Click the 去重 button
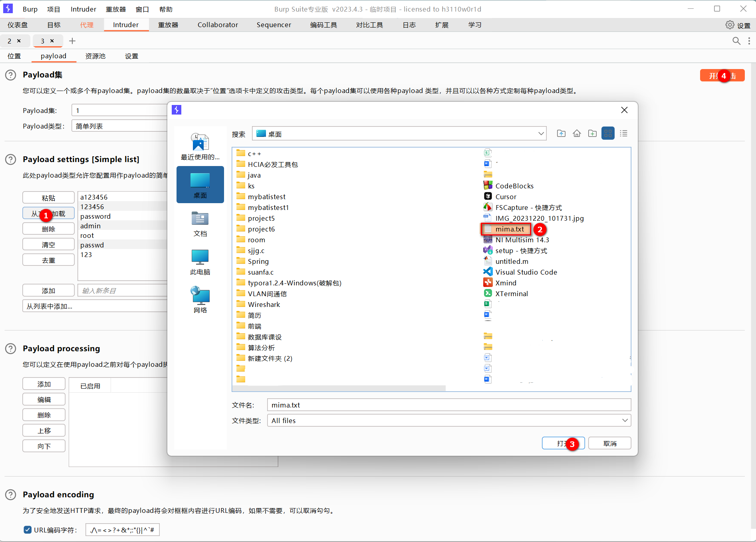Image resolution: width=756 pixels, height=542 pixels. tap(48, 259)
